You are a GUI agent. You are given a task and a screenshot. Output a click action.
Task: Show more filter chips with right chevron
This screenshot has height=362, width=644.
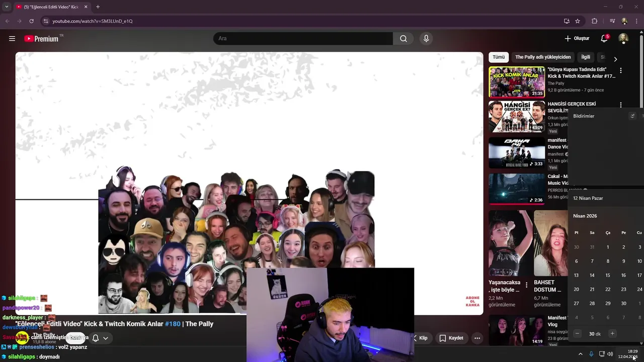coord(615,59)
